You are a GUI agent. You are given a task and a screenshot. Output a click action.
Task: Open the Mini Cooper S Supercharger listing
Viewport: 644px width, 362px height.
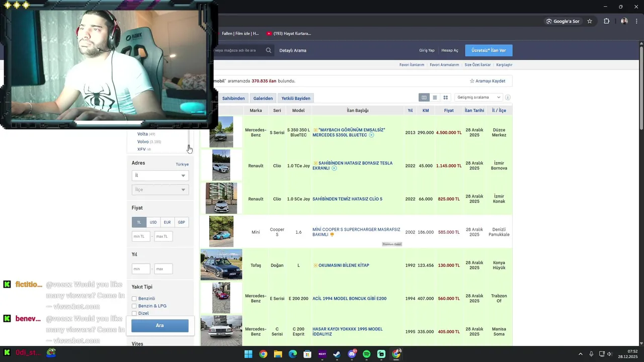point(356,232)
